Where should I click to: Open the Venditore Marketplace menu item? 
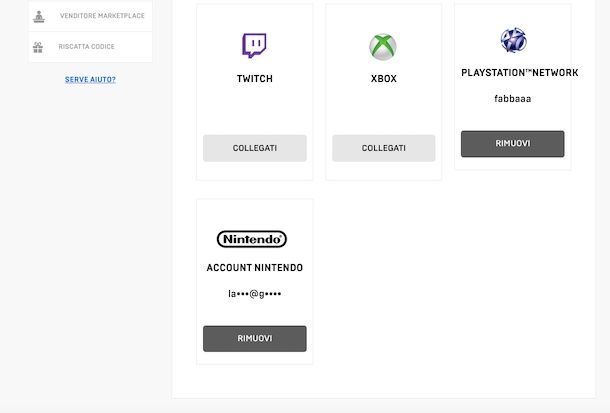point(101,16)
